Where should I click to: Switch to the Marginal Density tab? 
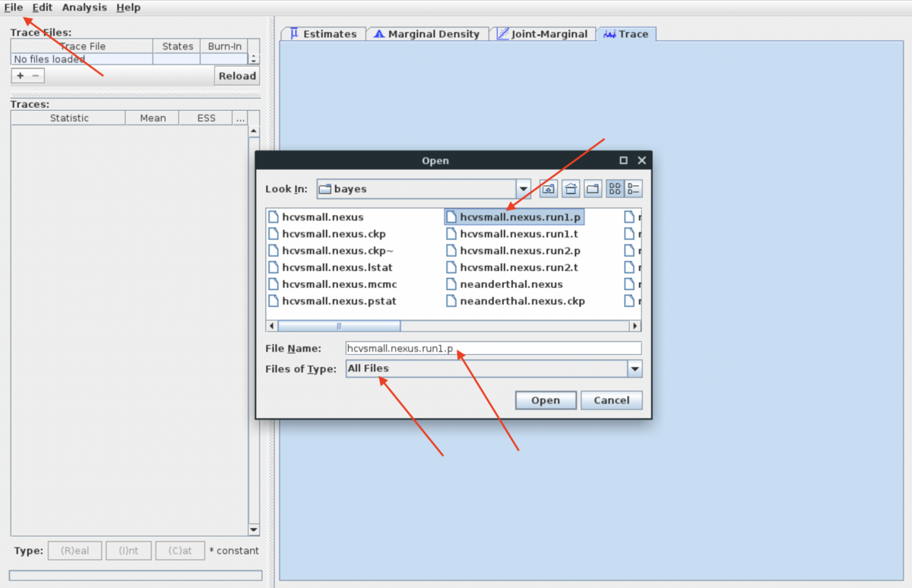(427, 34)
